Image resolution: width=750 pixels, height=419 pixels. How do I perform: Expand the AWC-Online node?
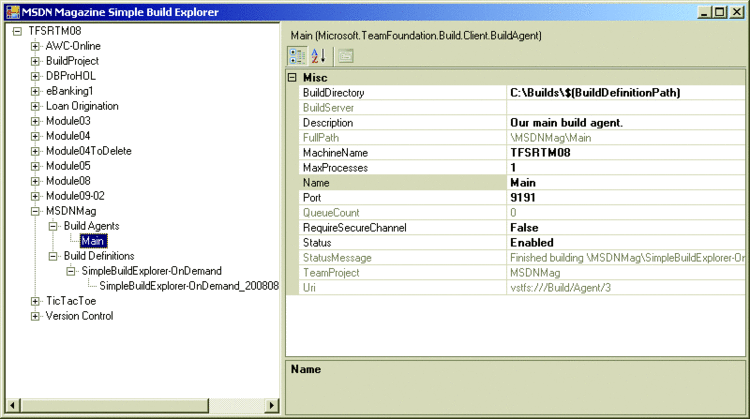[x=35, y=46]
